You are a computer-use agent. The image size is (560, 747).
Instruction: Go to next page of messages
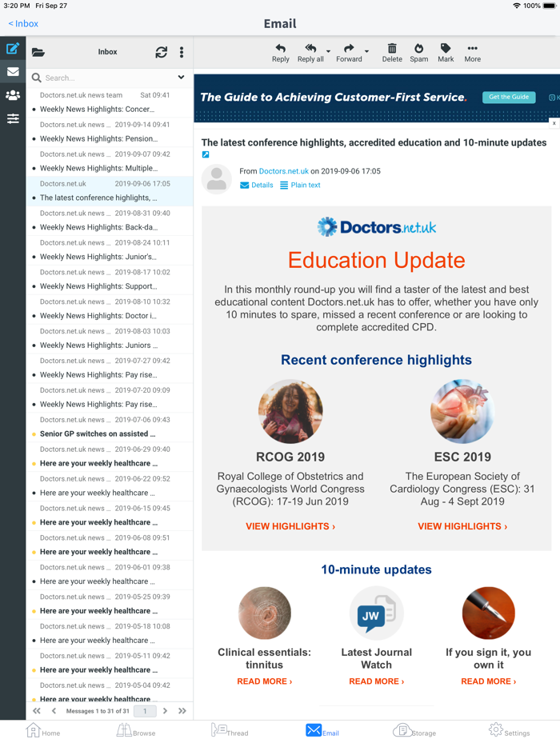(165, 711)
